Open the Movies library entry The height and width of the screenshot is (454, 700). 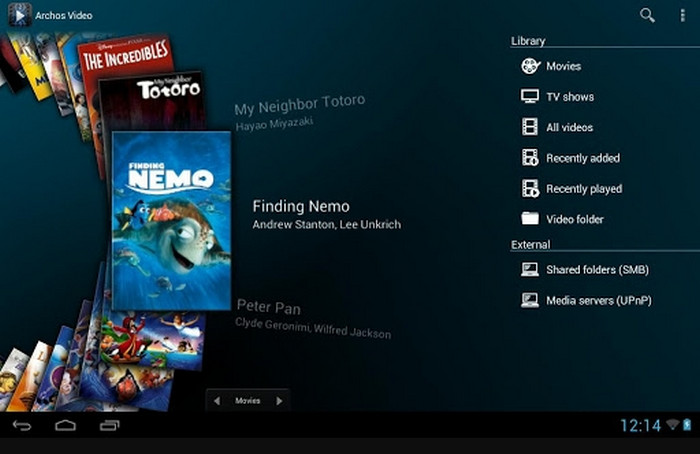[605, 67]
